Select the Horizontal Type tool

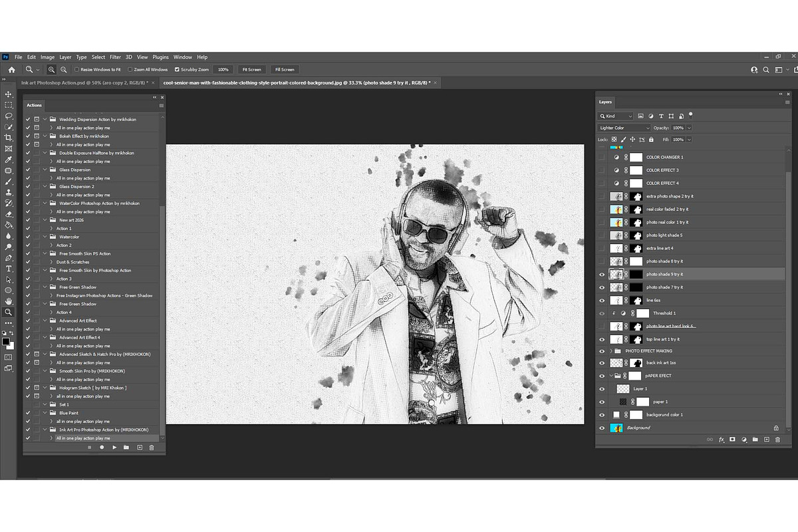coord(9,269)
